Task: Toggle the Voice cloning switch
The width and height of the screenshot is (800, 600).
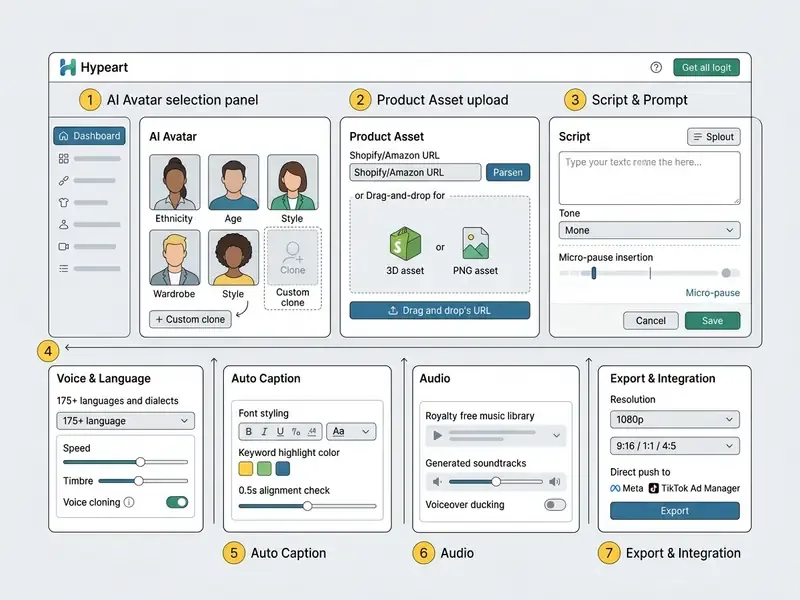Action: 177,503
